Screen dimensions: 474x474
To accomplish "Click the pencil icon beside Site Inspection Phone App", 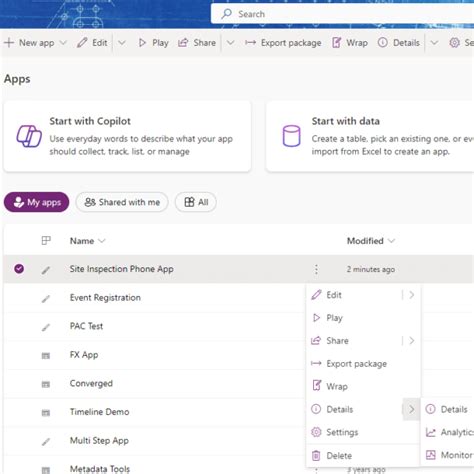I will click(46, 270).
